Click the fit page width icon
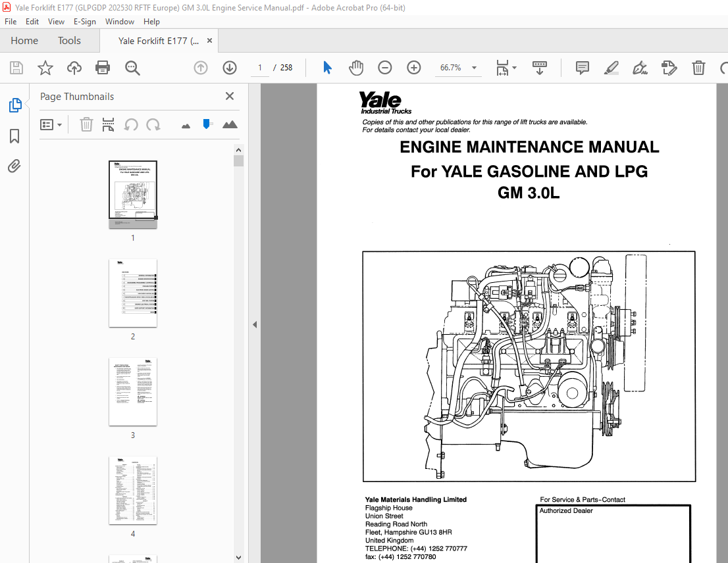728x563 pixels. [502, 68]
